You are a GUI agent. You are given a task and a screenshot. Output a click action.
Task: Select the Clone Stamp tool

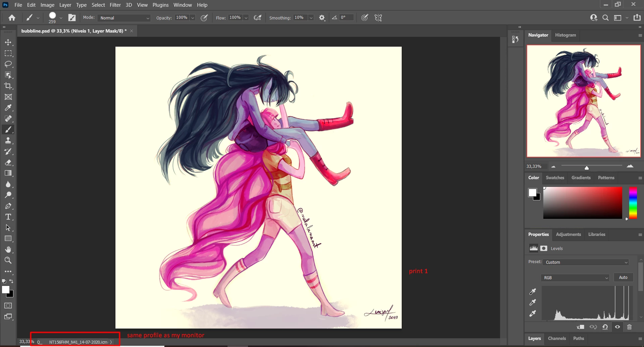pyautogui.click(x=8, y=140)
